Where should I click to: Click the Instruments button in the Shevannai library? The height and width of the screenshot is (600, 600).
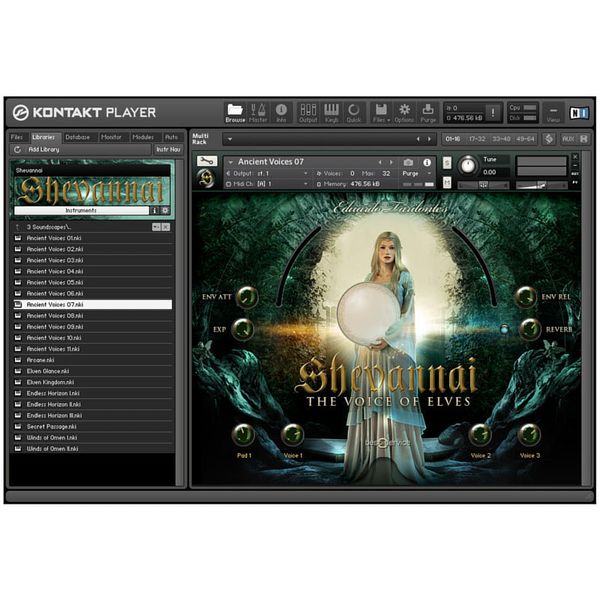pyautogui.click(x=81, y=210)
